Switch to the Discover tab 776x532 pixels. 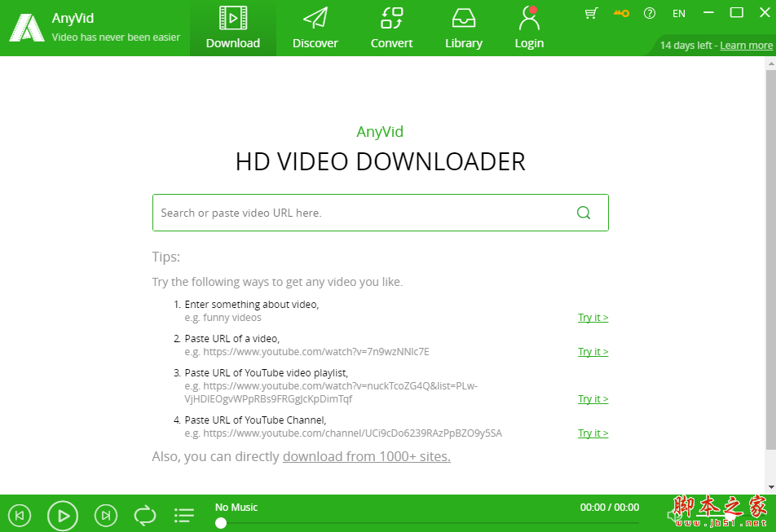click(x=315, y=29)
